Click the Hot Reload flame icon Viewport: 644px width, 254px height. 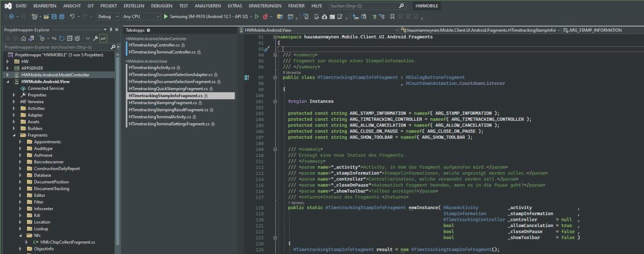tap(265, 16)
